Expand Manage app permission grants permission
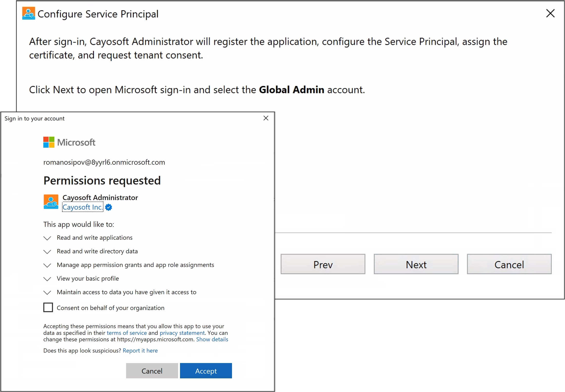565x392 pixels. pyautogui.click(x=47, y=265)
